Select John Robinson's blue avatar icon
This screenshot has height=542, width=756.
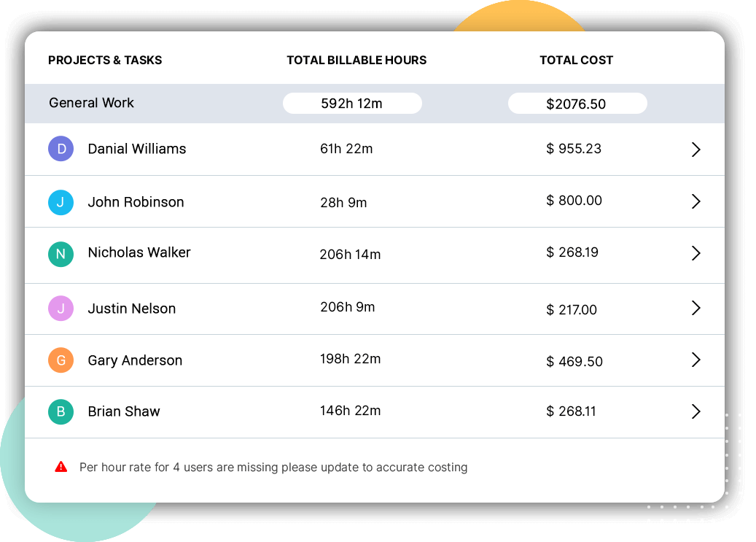[x=61, y=202]
